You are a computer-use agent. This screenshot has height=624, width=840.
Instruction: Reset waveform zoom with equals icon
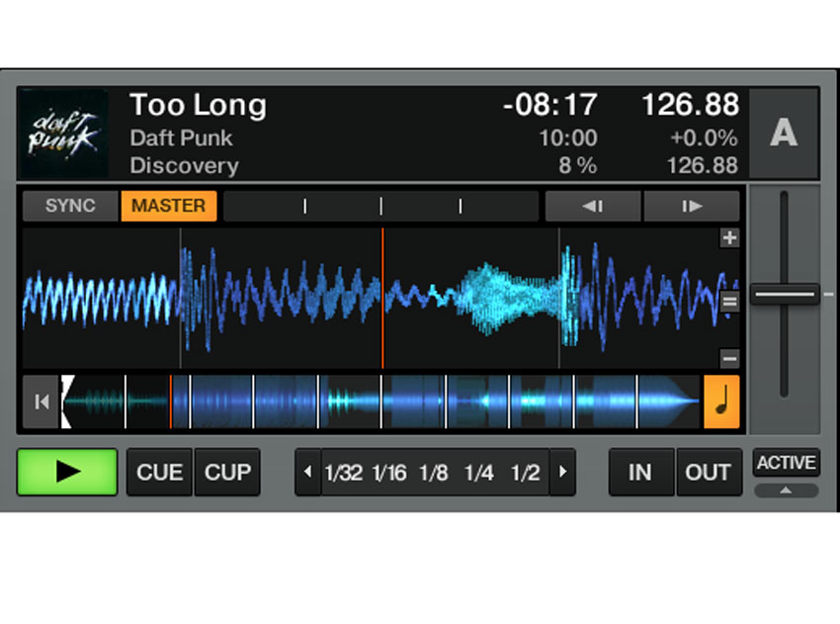pyautogui.click(x=729, y=302)
